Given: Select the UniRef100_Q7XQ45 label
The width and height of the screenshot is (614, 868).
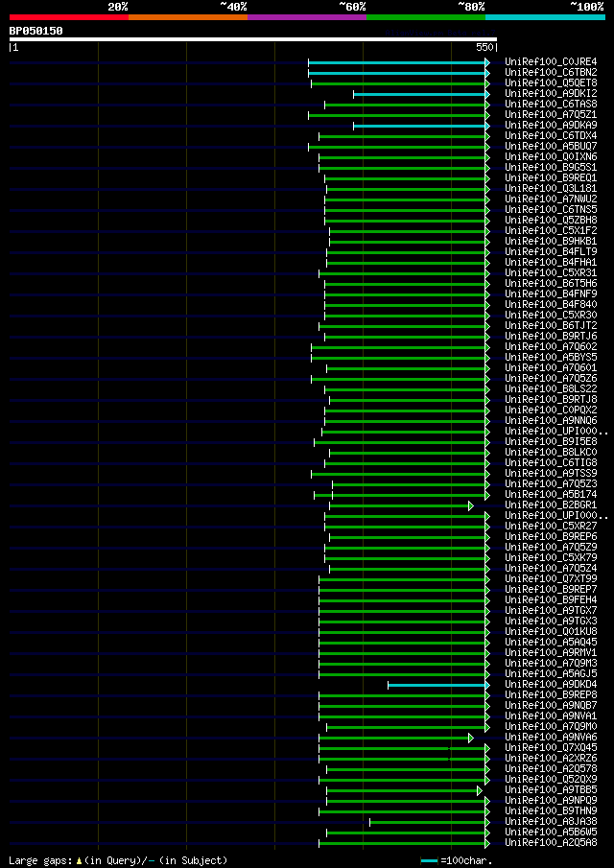Looking at the screenshot, I should click(551, 747).
